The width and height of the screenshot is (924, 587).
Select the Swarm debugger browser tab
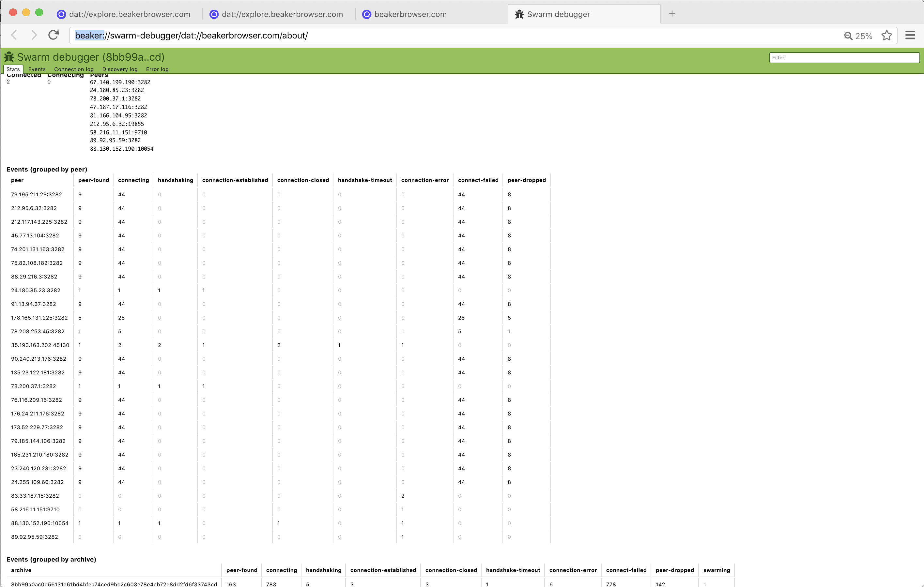(x=583, y=14)
